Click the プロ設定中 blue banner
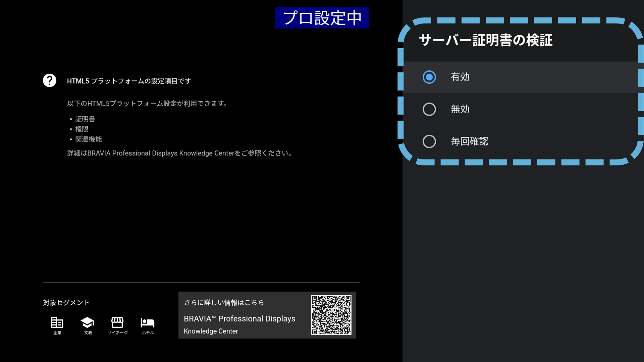The width and height of the screenshot is (644, 362). click(322, 18)
